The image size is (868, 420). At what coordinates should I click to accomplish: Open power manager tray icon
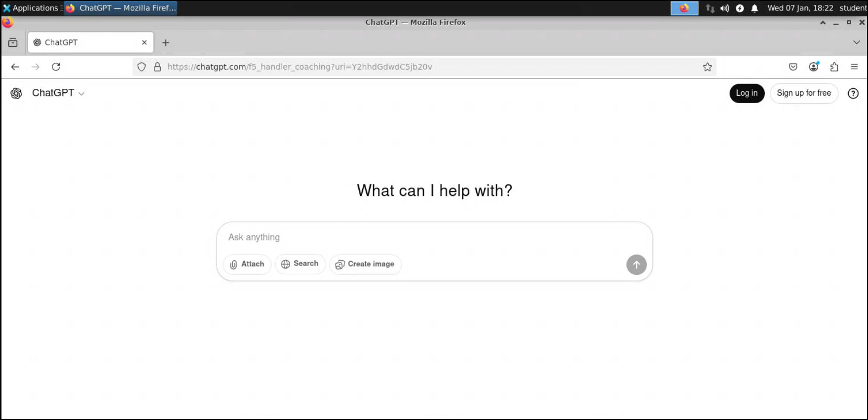coord(740,8)
